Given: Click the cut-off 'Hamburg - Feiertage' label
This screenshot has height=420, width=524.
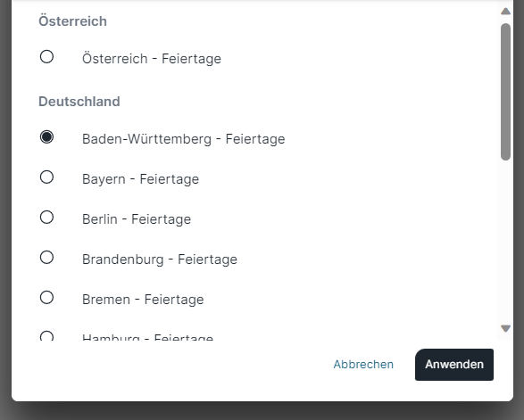Looking at the screenshot, I should (147, 337).
